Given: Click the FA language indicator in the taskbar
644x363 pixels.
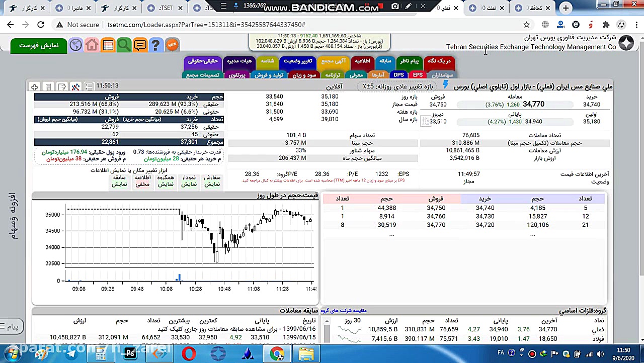Looking at the screenshot, I should [x=501, y=353].
